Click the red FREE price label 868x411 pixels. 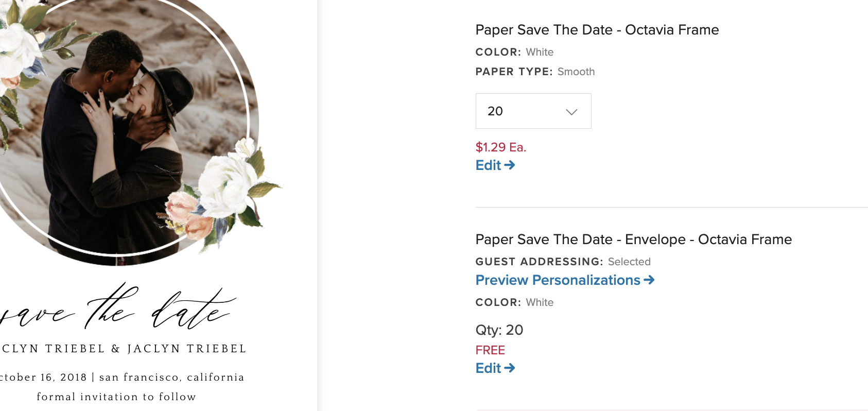pyautogui.click(x=490, y=350)
